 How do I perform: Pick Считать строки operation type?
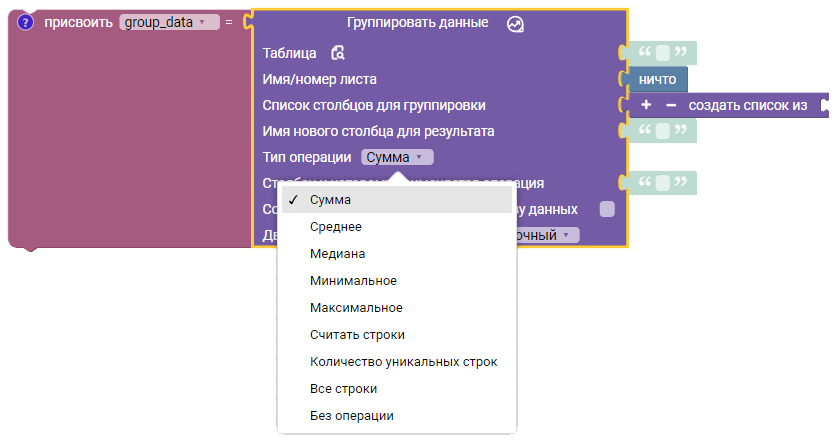coord(397,335)
